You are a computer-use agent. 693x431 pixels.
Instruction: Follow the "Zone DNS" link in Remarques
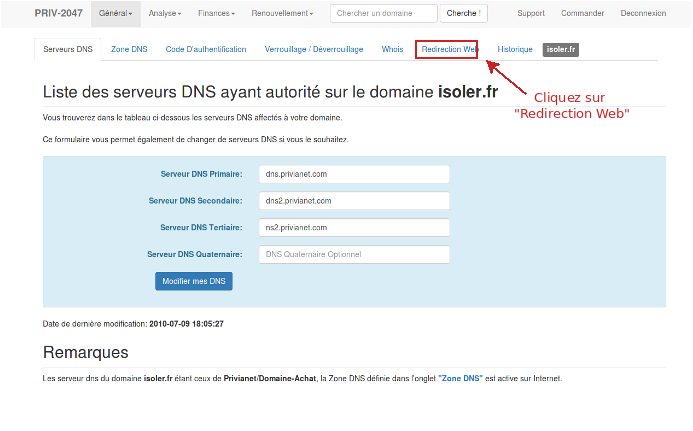click(x=461, y=378)
